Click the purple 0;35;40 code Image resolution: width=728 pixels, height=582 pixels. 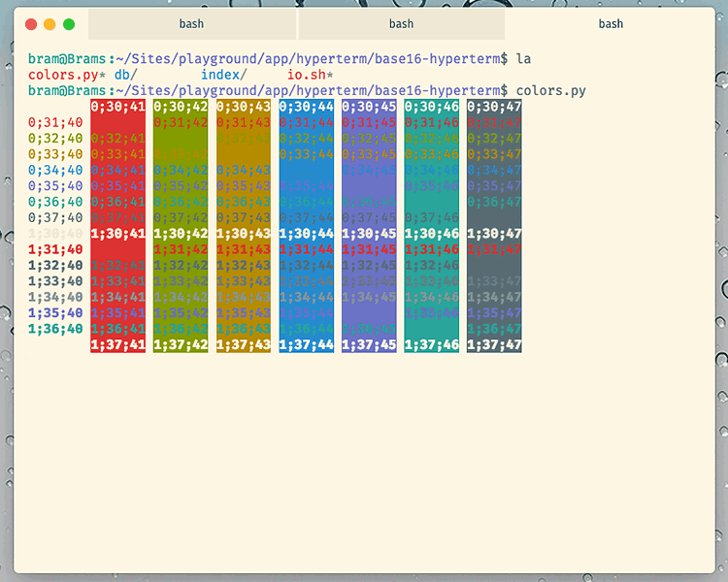click(x=55, y=185)
